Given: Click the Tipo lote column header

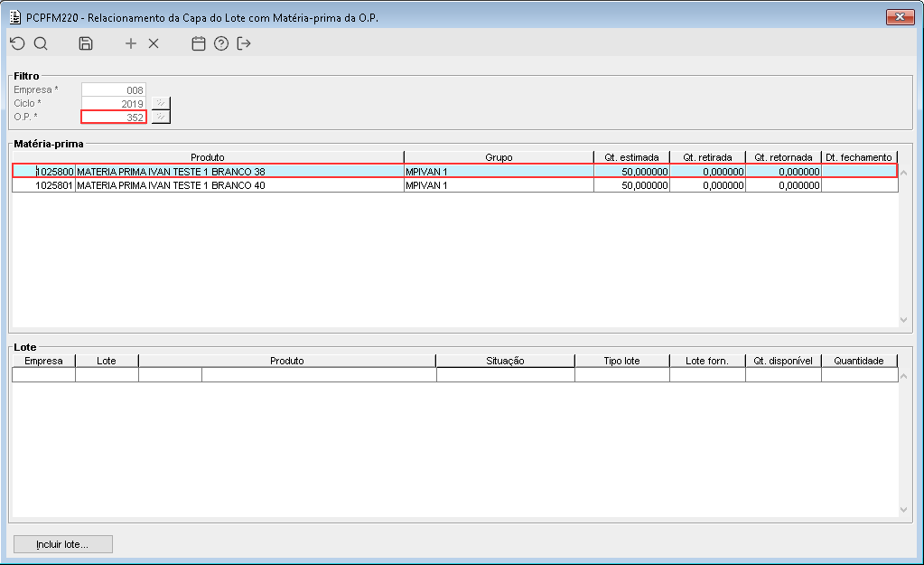Looking at the screenshot, I should (x=621, y=361).
